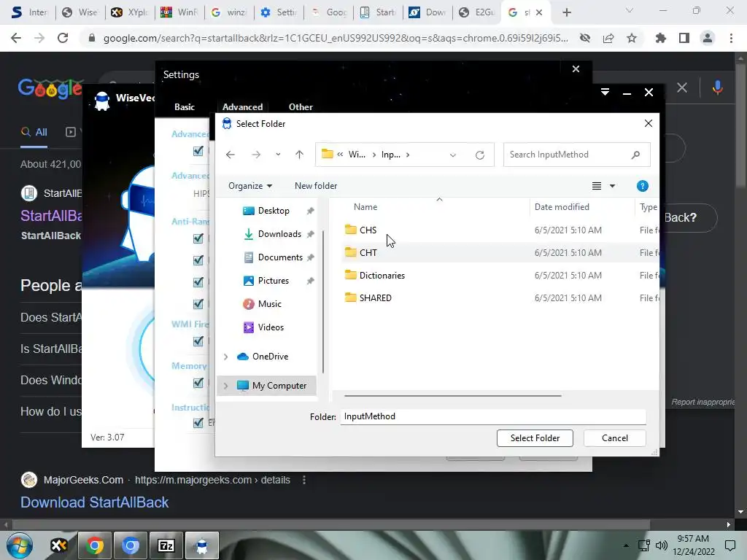Screen dimensions: 747x560
Task: Open view options dropdown arrow
Action: [x=613, y=186]
